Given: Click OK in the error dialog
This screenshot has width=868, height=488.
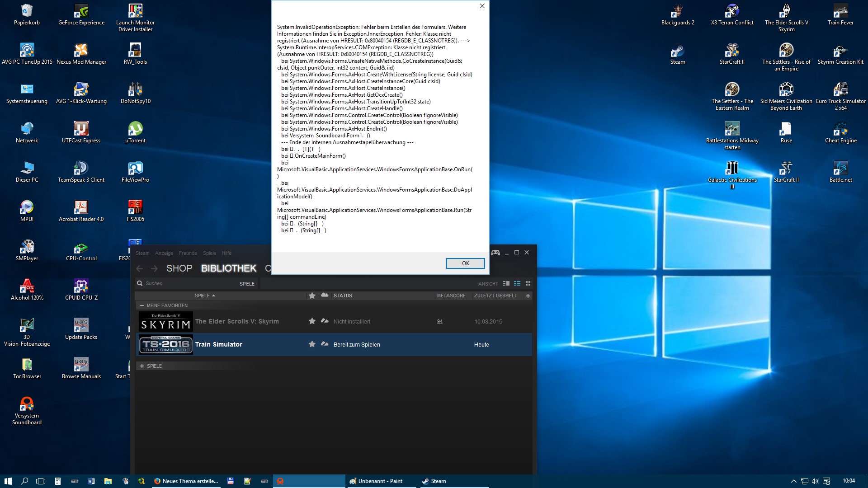Looking at the screenshot, I should pyautogui.click(x=465, y=263).
